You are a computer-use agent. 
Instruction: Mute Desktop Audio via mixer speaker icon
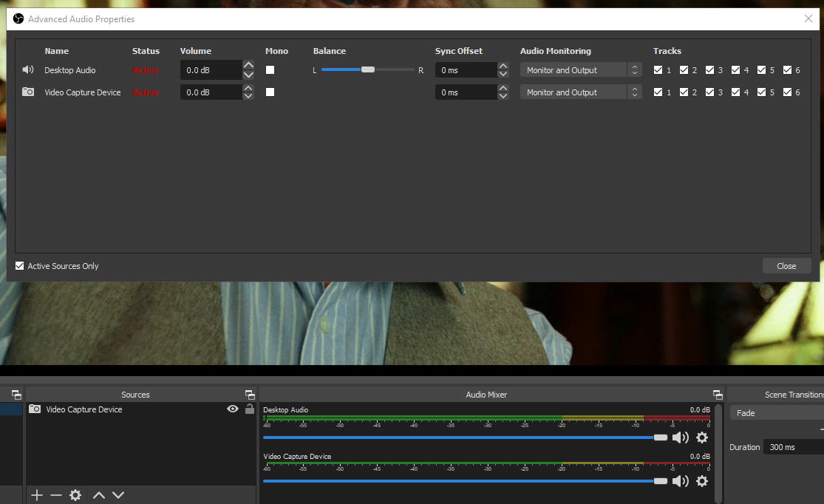tap(680, 437)
